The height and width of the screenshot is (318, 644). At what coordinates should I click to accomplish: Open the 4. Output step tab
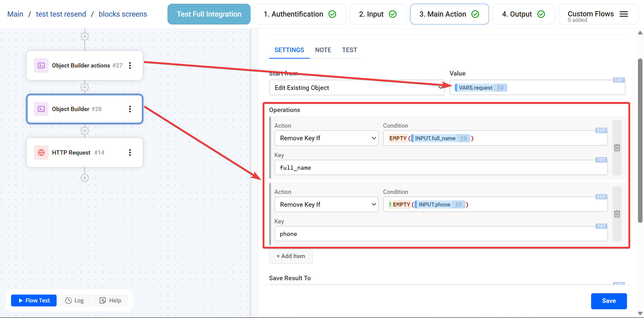[x=524, y=14]
